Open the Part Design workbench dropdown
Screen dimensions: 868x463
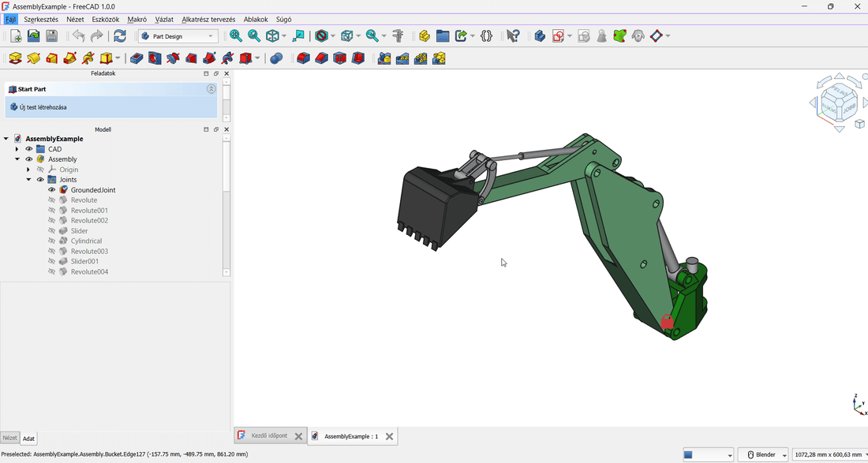pyautogui.click(x=178, y=36)
